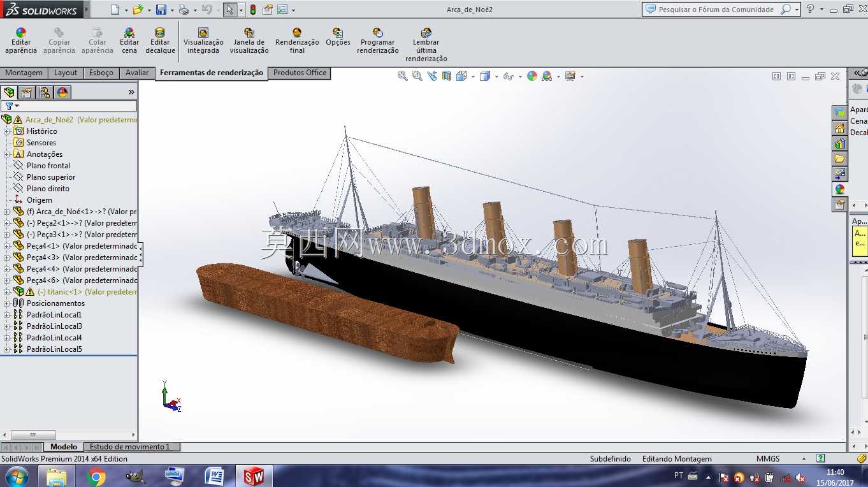The height and width of the screenshot is (487, 868).
Task: Expand the Histórico tree node
Action: pos(7,131)
